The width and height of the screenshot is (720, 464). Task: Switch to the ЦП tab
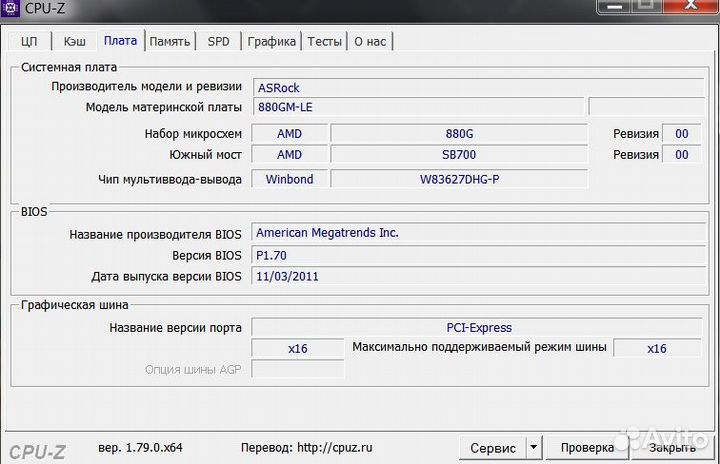(x=29, y=41)
